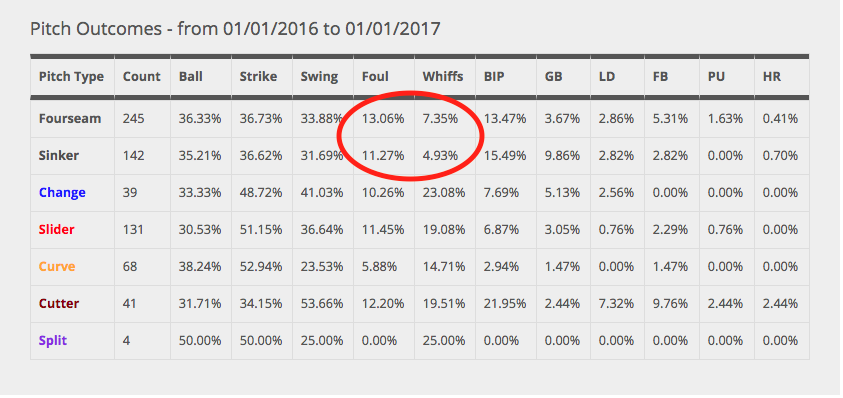Click the GB column header
This screenshot has width=843, height=398.
(x=553, y=76)
